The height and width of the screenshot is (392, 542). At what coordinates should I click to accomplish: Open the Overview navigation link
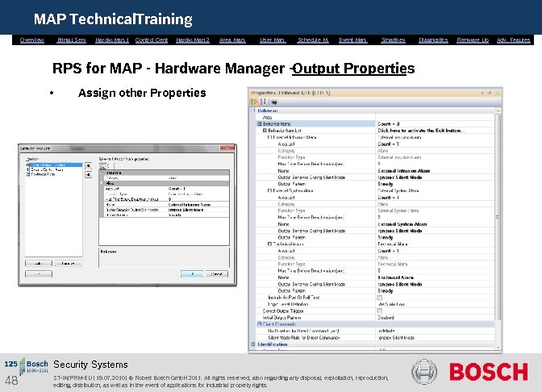(x=31, y=40)
